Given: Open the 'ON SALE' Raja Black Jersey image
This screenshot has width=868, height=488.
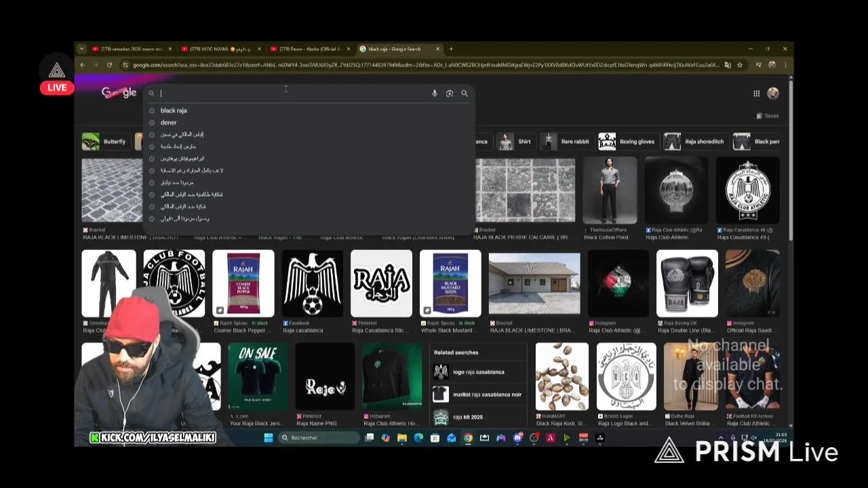Looking at the screenshot, I should click(257, 376).
